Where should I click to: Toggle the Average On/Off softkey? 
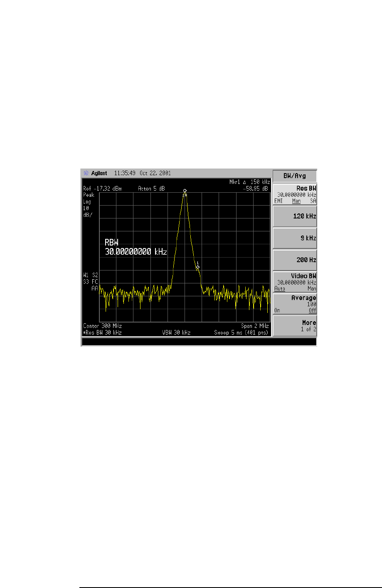[295, 304]
